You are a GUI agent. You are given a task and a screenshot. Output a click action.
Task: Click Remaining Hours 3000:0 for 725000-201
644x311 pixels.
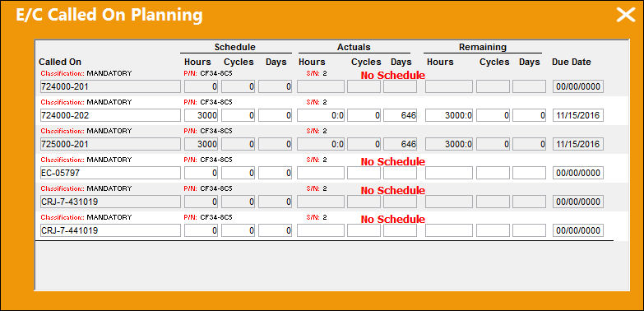[449, 144]
